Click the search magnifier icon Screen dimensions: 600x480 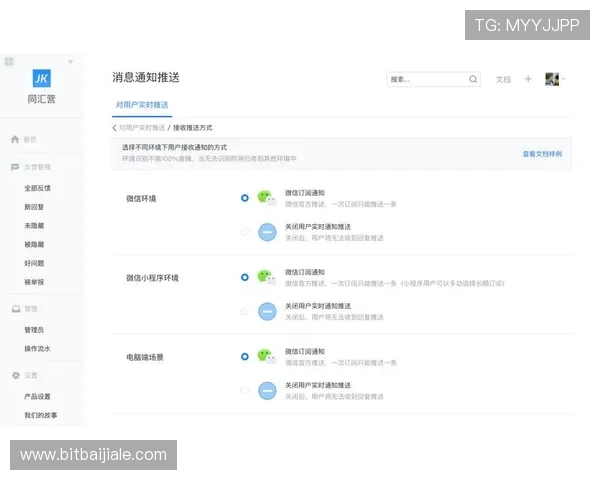click(x=473, y=79)
